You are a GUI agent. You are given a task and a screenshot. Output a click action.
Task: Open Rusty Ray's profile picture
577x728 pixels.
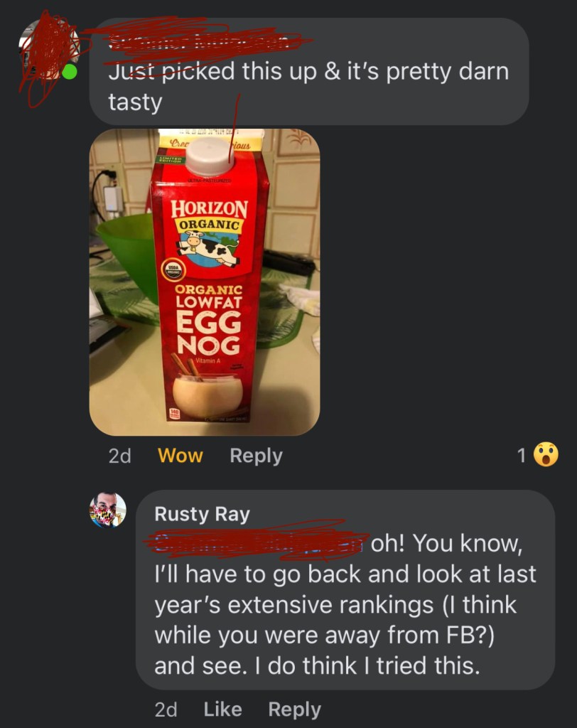[108, 510]
